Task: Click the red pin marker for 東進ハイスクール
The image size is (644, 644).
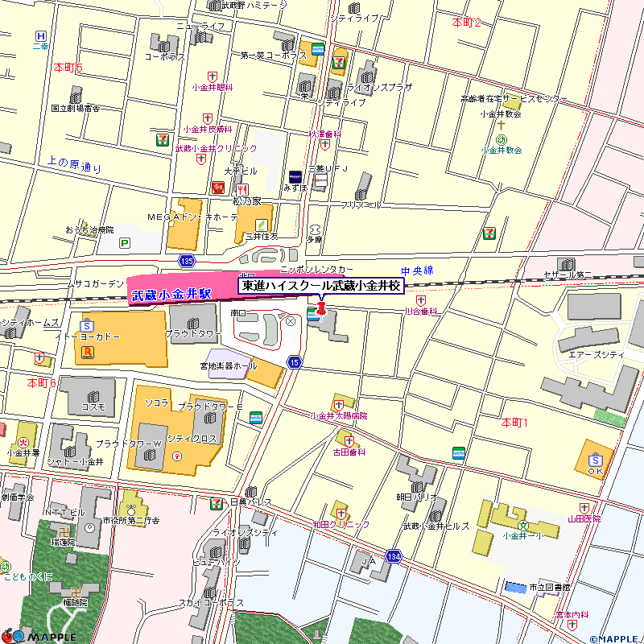Action: (x=322, y=308)
